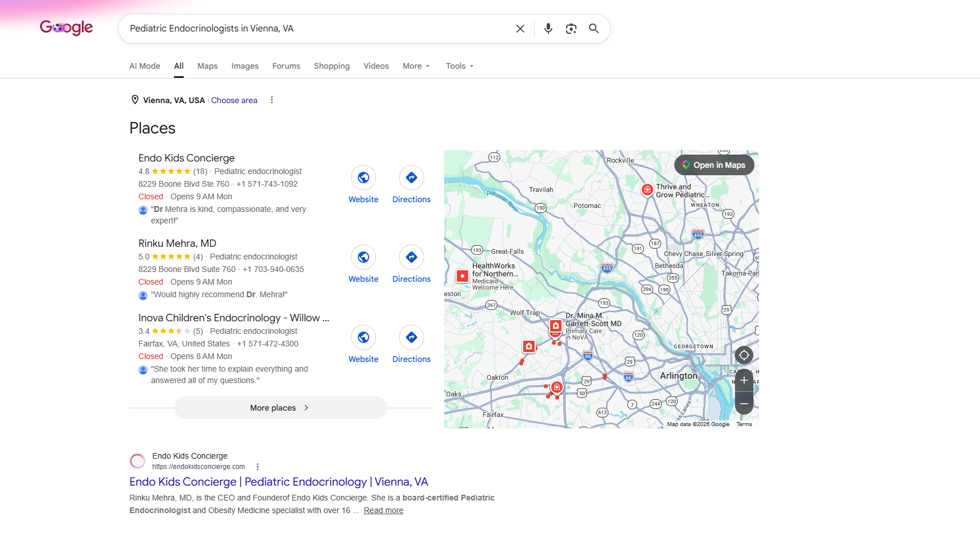The width and height of the screenshot is (980, 536).
Task: Click the Directions label for Rinku Mehra, MD
Action: (412, 279)
